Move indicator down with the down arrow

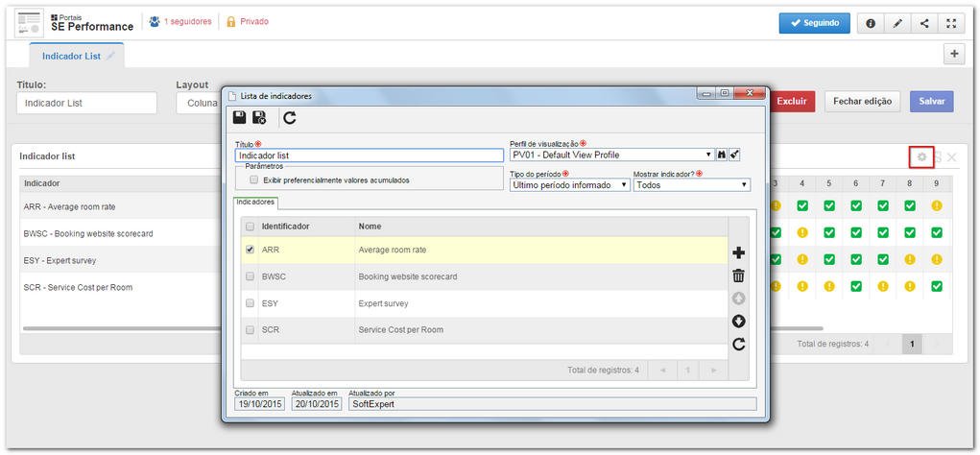coord(738,322)
